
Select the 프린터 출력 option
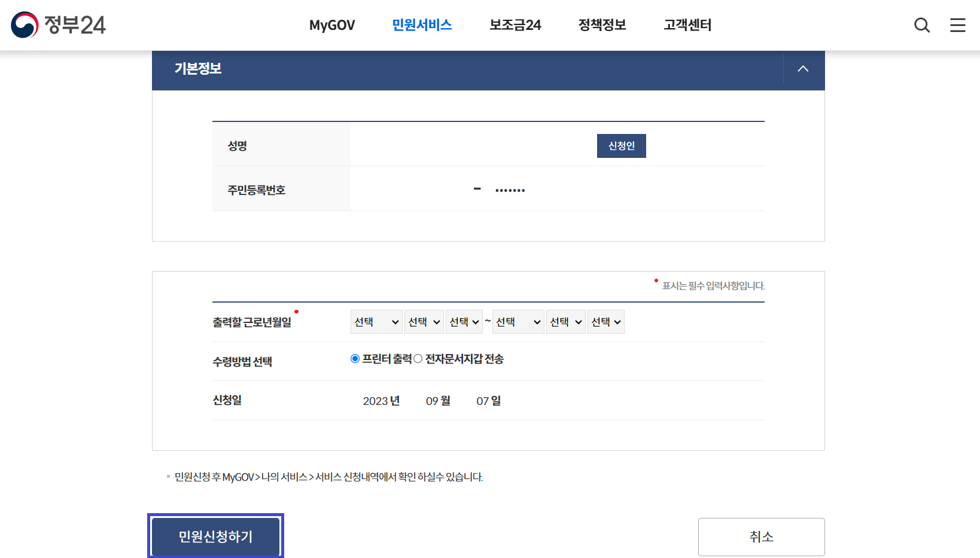(354, 358)
